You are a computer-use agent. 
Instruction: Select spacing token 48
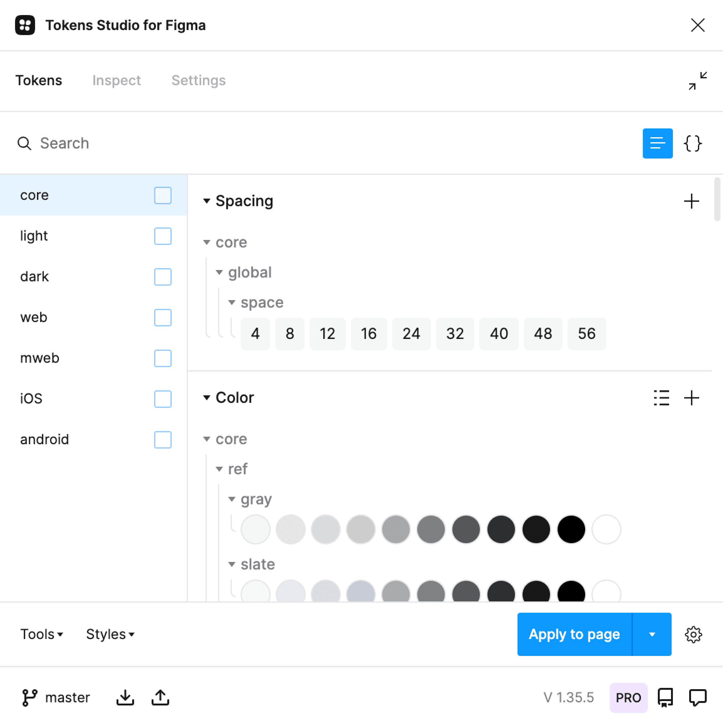point(543,334)
